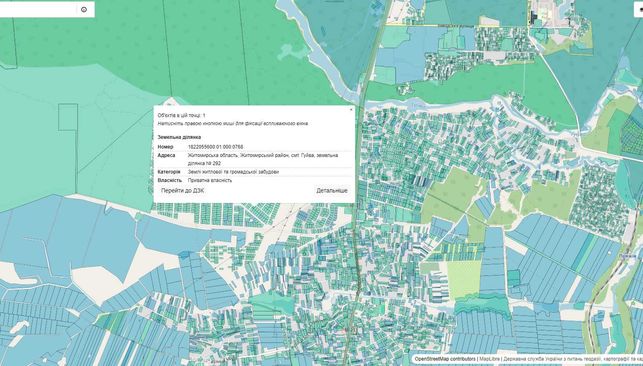Open the OpenStreetMap contributors attribution link

(445, 359)
